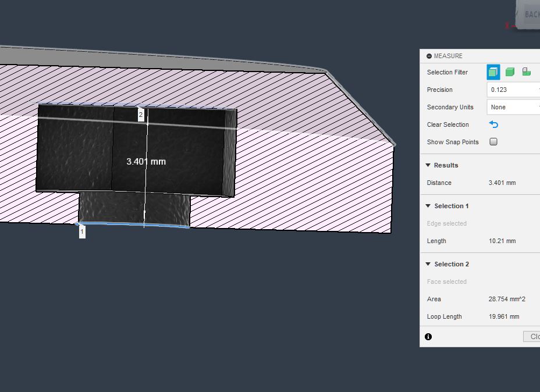Open the Secondary Units dropdown
The width and height of the screenshot is (540, 392).
pyautogui.click(x=513, y=107)
